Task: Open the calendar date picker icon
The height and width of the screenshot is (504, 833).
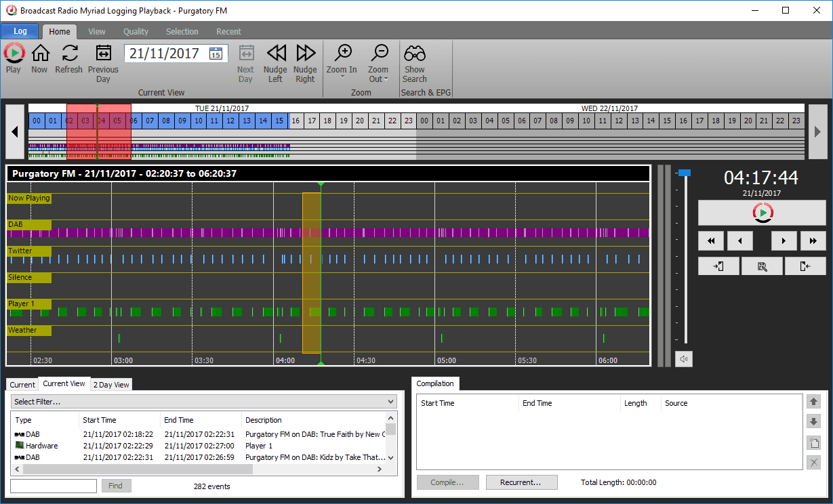Action: pos(216,54)
